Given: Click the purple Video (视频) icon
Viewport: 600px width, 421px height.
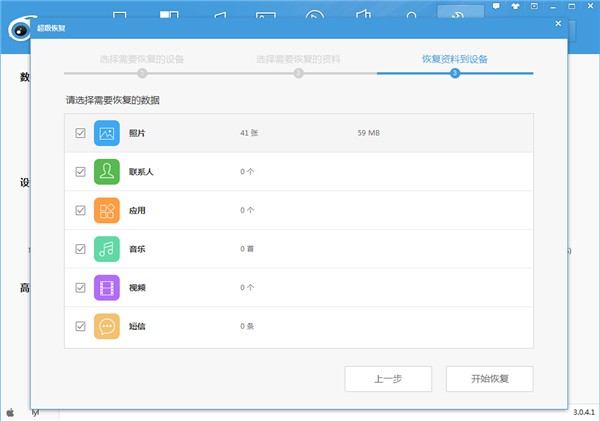Looking at the screenshot, I should (x=107, y=288).
